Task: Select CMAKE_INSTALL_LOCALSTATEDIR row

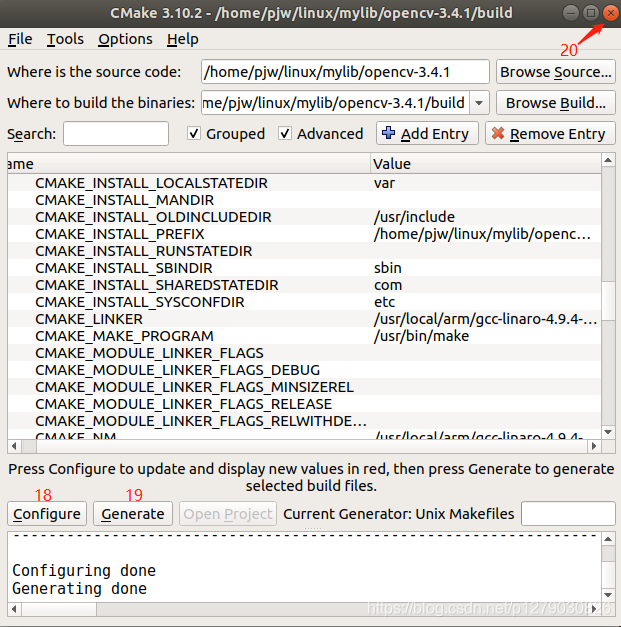Action: (304, 183)
